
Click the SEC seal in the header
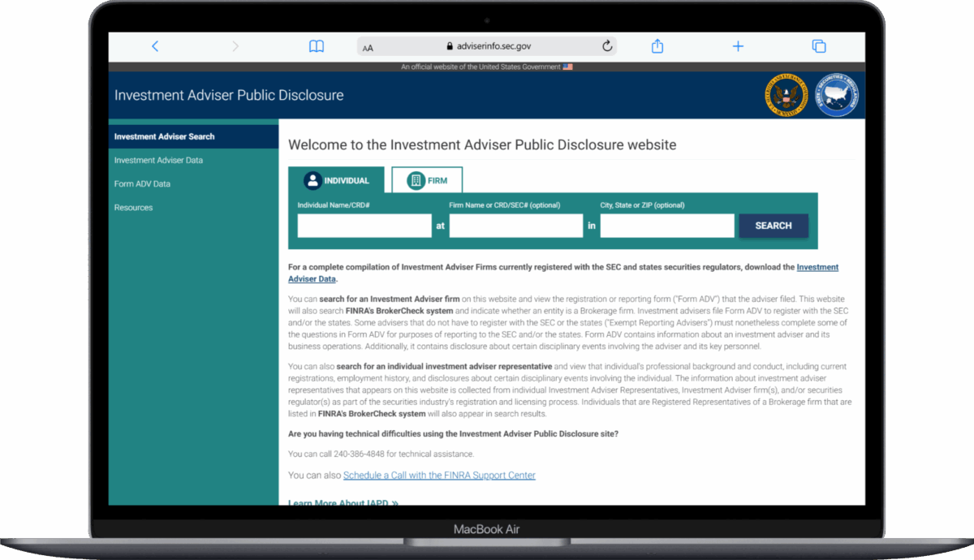point(785,95)
